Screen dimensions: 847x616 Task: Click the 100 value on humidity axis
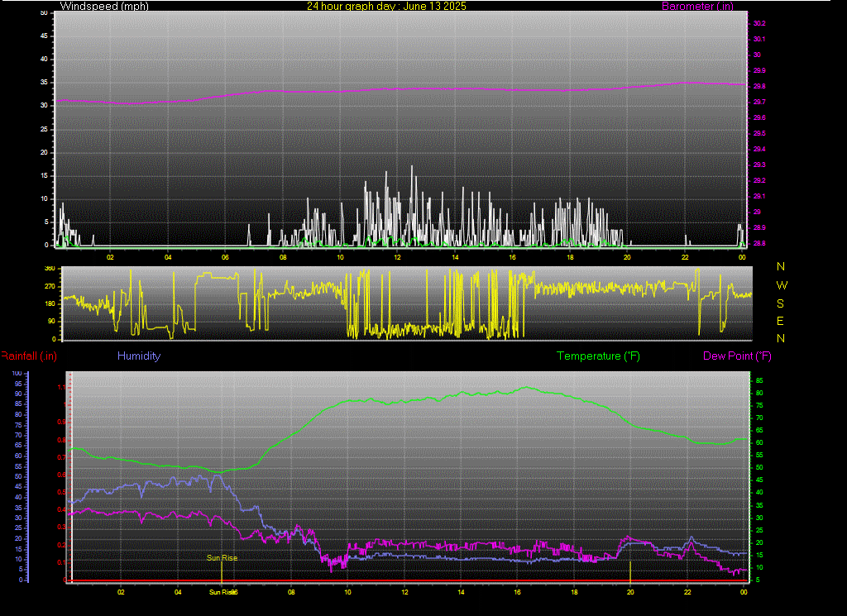click(x=17, y=373)
